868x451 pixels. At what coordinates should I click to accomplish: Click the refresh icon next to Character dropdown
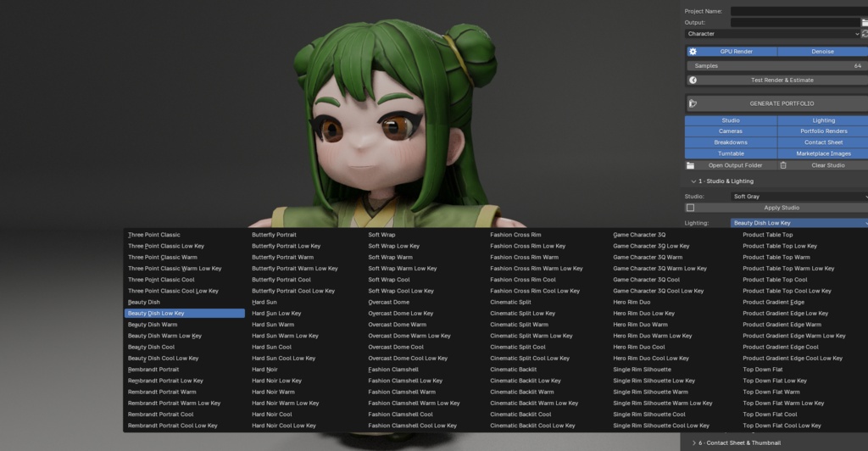(x=865, y=34)
